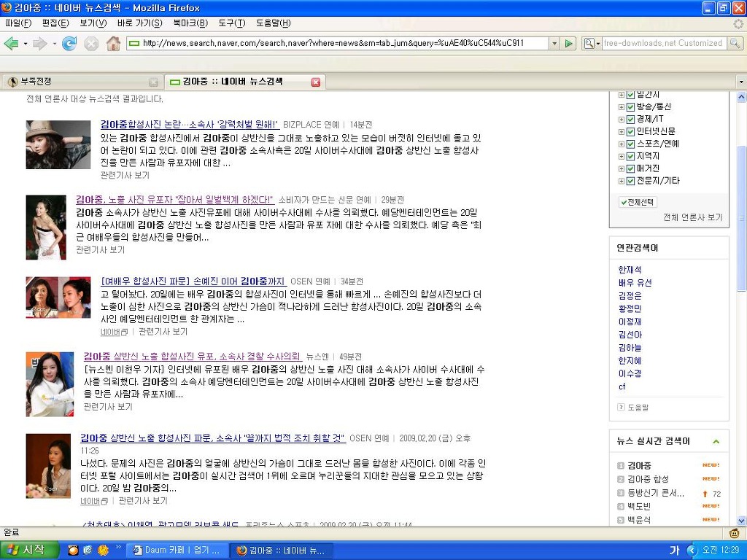Reload the page with the refresh icon
This screenshot has width=747, height=560.
pyautogui.click(x=69, y=43)
